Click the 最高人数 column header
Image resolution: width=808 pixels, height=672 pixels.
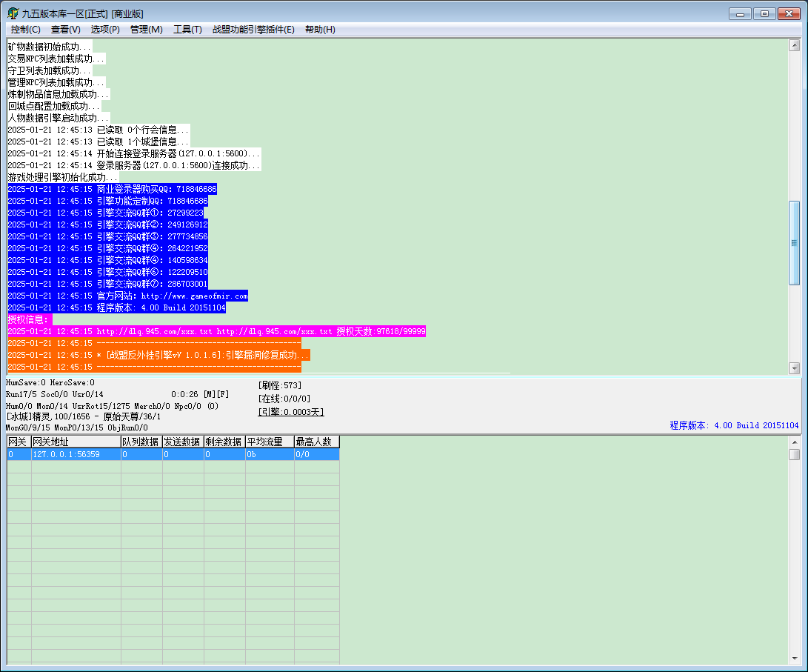coord(316,442)
